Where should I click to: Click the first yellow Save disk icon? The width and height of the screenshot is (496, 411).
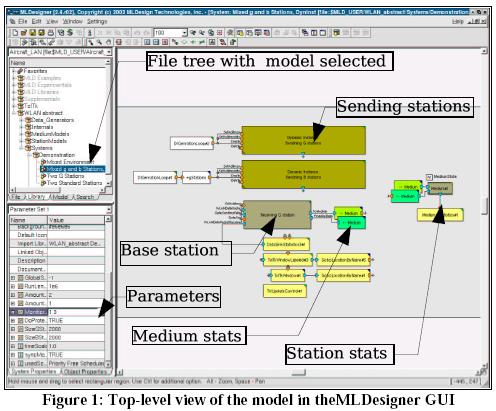coord(33,33)
